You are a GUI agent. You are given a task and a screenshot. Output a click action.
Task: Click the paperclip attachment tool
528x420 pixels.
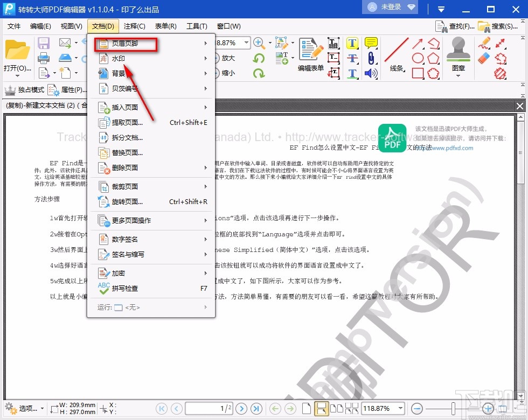point(372,59)
